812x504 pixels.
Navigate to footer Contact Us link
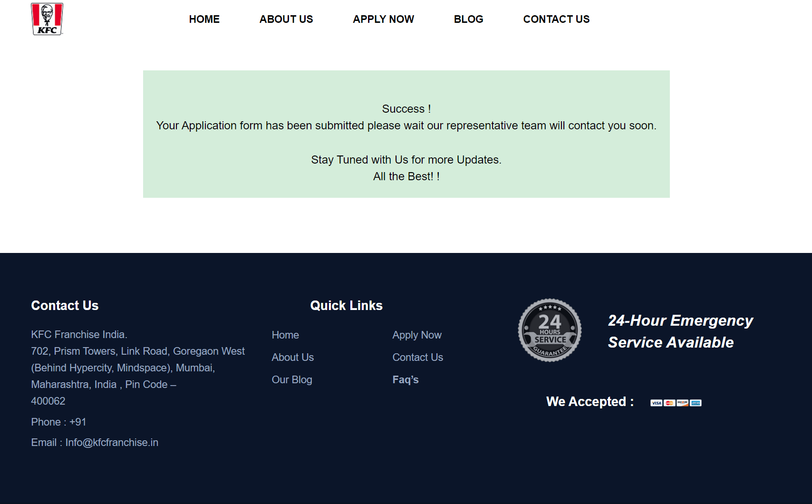[417, 357]
